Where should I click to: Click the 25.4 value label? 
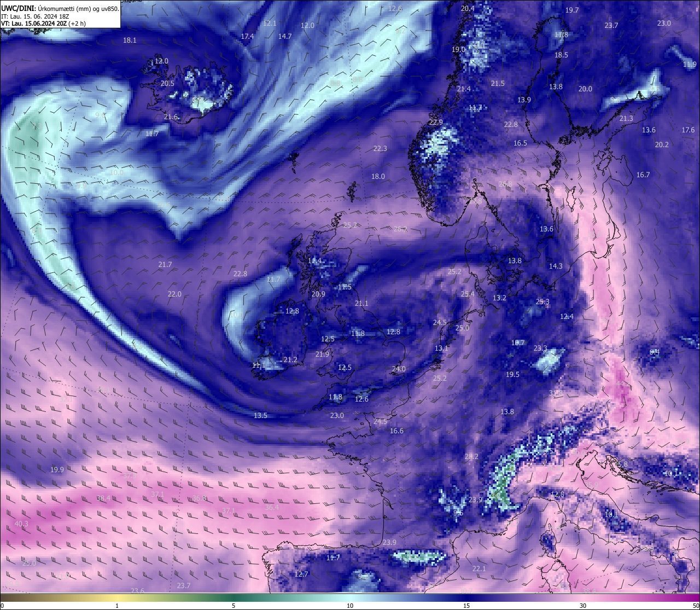(468, 294)
